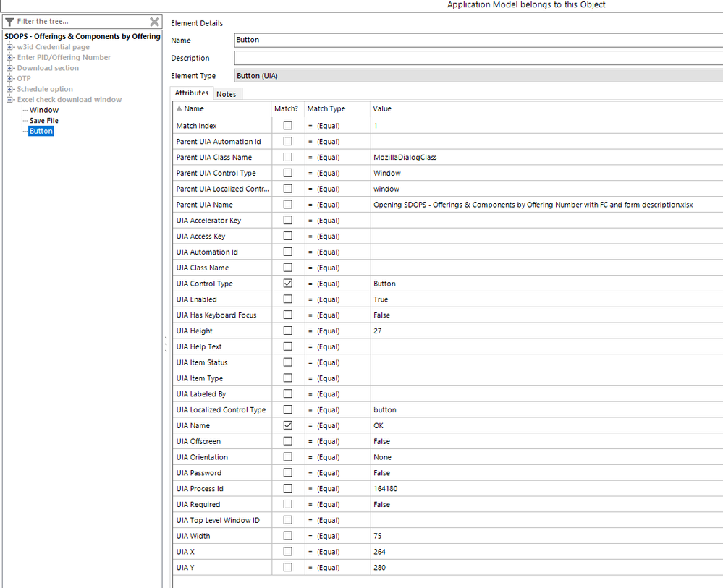Select SDOPS - Offerings & Components root node
This screenshot has height=588, width=723.
click(83, 36)
